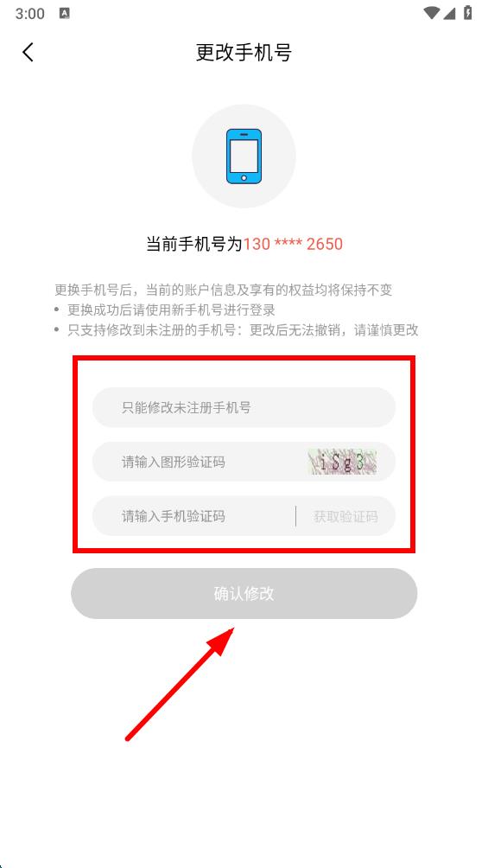Tap the Wi-Fi status bar icon
The width and height of the screenshot is (488, 868).
coord(431,13)
